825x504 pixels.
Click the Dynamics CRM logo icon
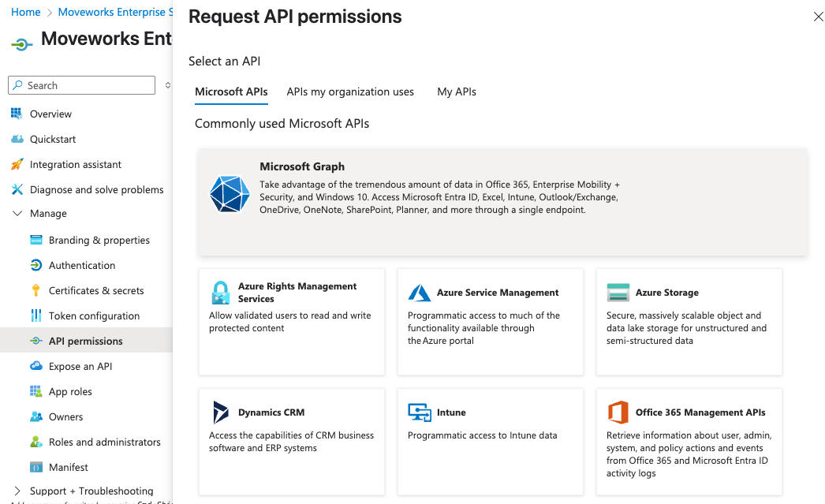(221, 413)
